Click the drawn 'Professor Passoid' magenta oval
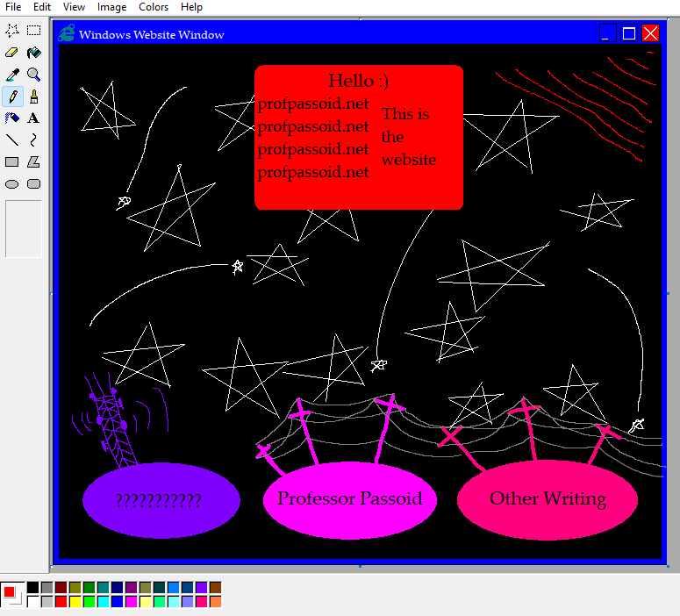This screenshot has height=616, width=680. pos(349,499)
